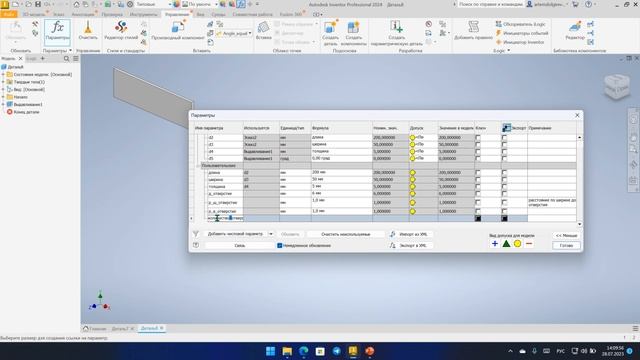
Task: Check the Key box for the 200 mm row
Action: click(x=478, y=173)
